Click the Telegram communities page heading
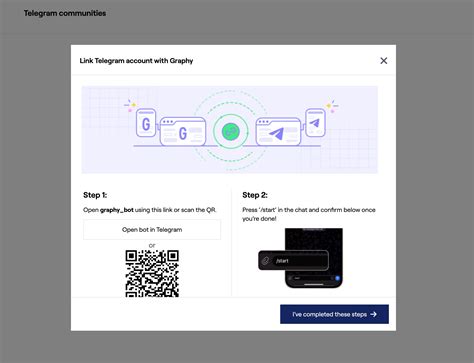 click(x=65, y=13)
